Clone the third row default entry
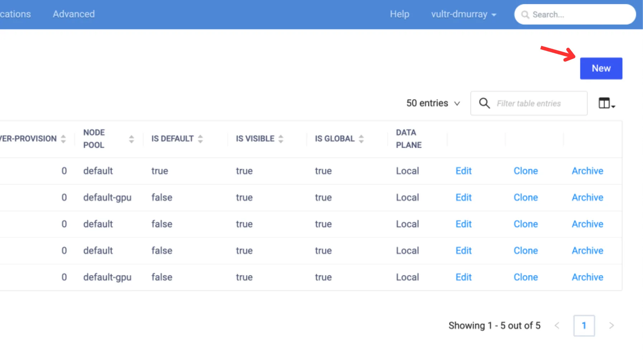The image size is (643, 364). point(526,224)
